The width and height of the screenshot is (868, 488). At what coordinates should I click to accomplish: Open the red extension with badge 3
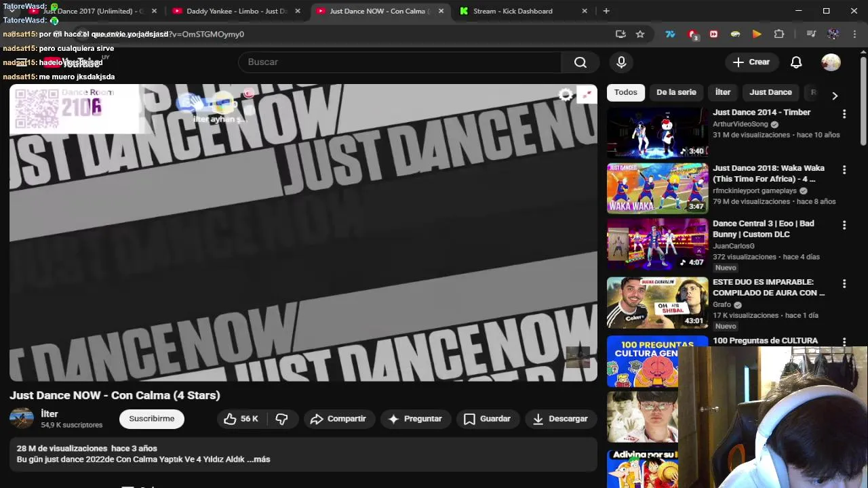tap(692, 34)
